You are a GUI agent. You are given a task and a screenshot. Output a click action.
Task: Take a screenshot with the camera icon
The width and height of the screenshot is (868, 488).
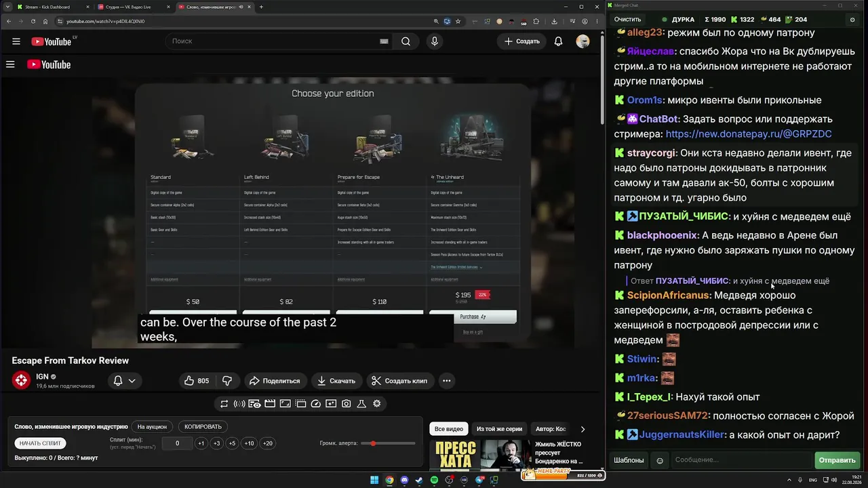tap(347, 404)
